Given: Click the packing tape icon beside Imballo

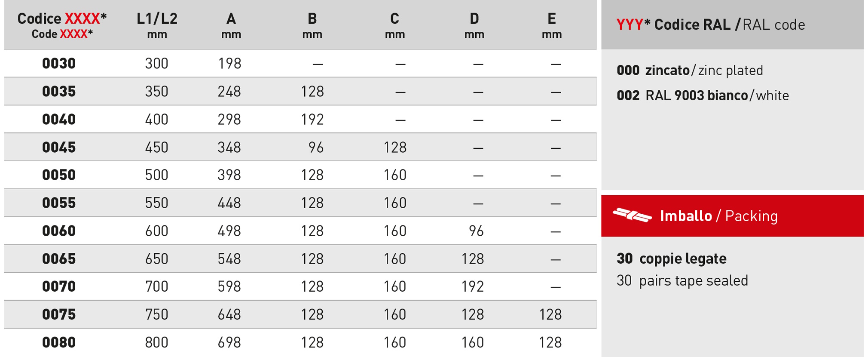Looking at the screenshot, I should coord(632,215).
